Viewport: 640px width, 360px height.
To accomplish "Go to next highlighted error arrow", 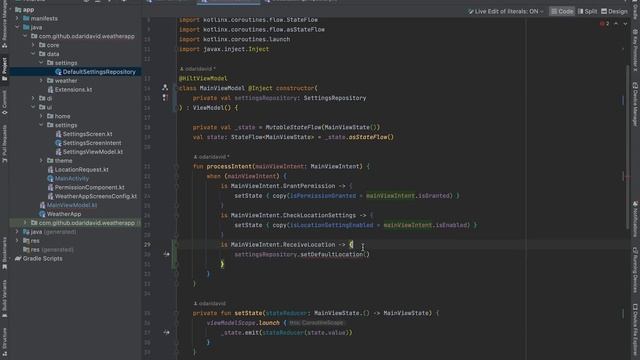I will click(x=625, y=24).
